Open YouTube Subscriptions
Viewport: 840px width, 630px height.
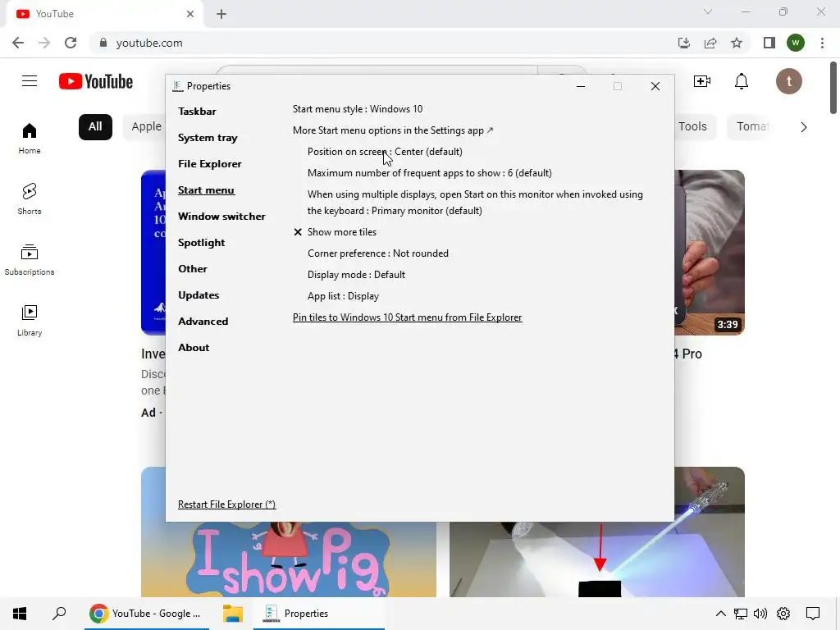(x=30, y=260)
